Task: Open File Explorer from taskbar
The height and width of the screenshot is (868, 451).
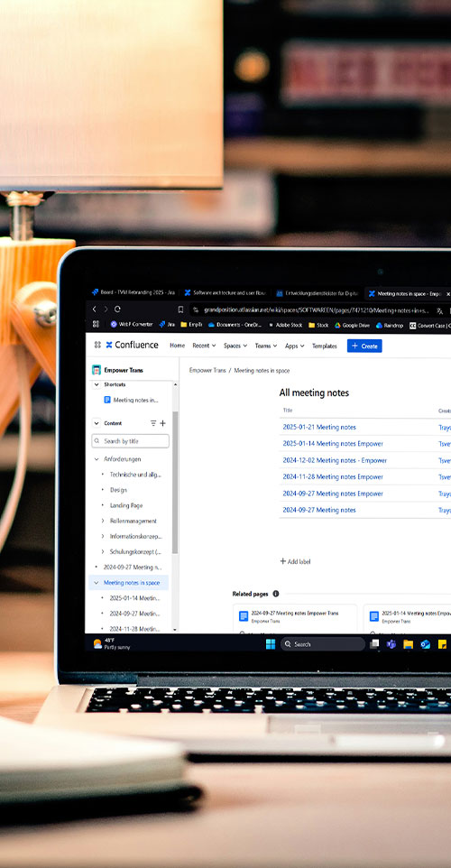Action: 409,644
